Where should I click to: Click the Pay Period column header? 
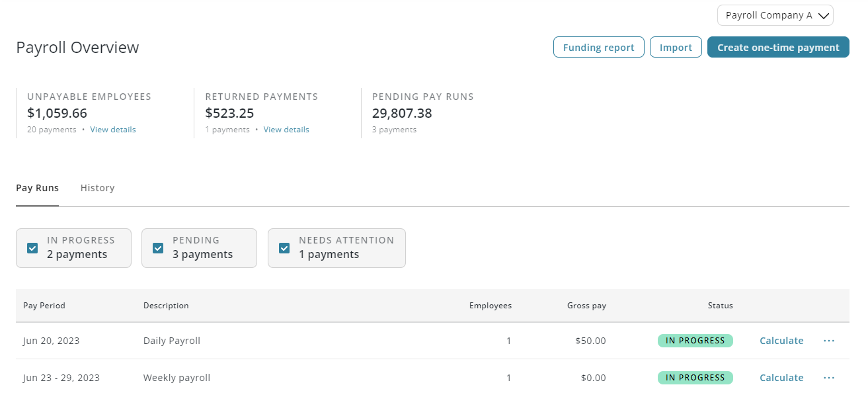pyautogui.click(x=44, y=306)
